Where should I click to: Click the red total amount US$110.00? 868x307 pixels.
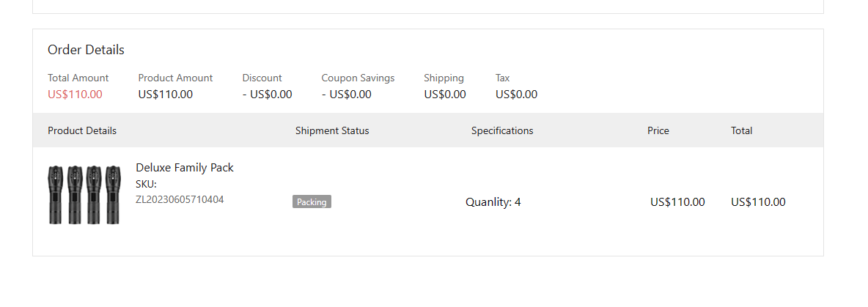click(x=75, y=95)
